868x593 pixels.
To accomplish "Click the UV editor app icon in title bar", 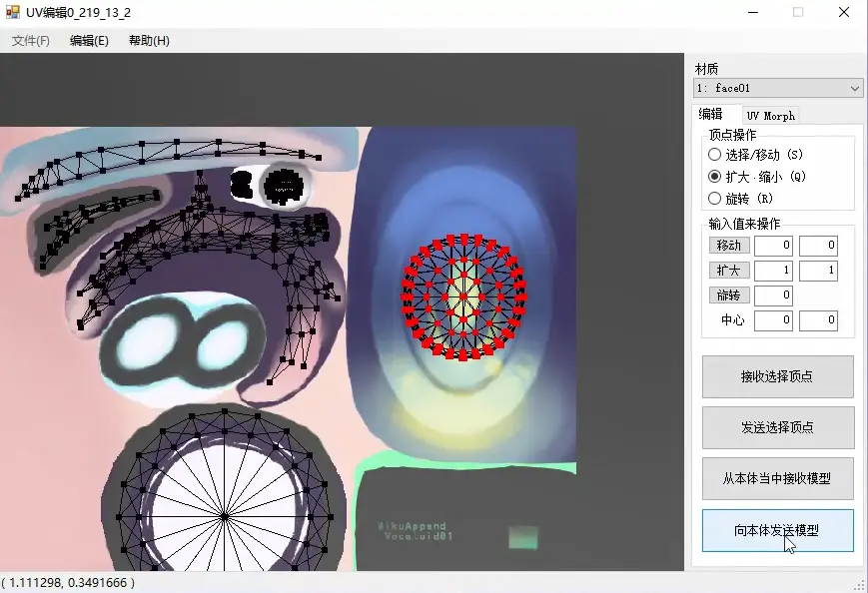I will point(12,12).
